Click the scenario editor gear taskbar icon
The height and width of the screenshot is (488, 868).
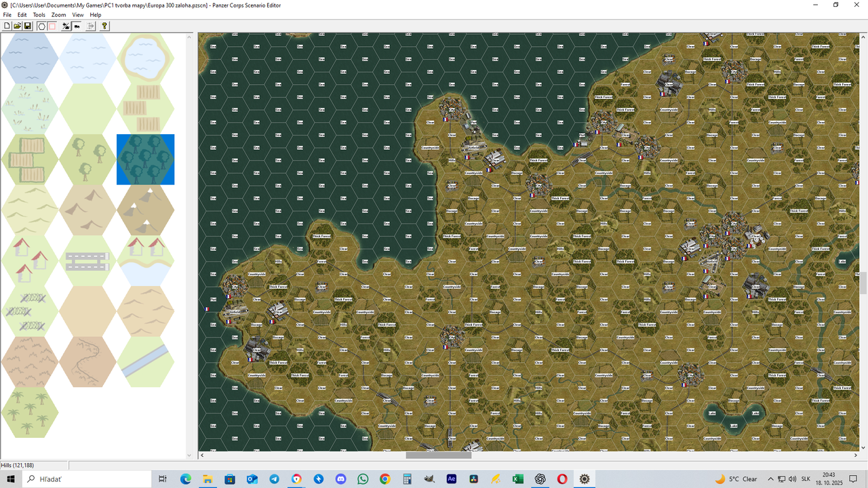(584, 479)
